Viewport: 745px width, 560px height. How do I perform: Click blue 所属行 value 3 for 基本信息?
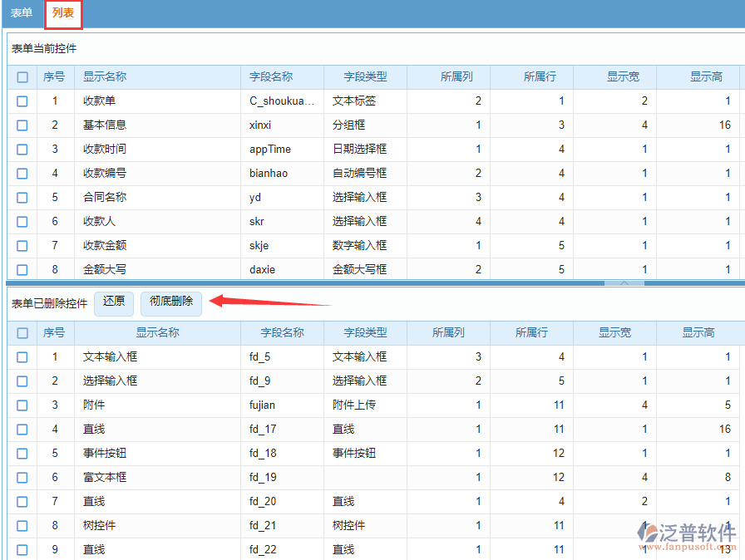(560, 125)
